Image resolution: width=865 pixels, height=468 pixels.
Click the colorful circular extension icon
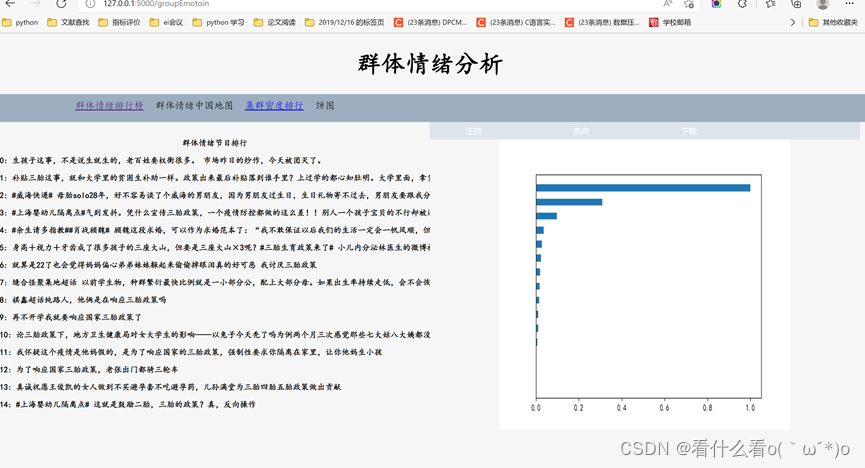point(716,4)
